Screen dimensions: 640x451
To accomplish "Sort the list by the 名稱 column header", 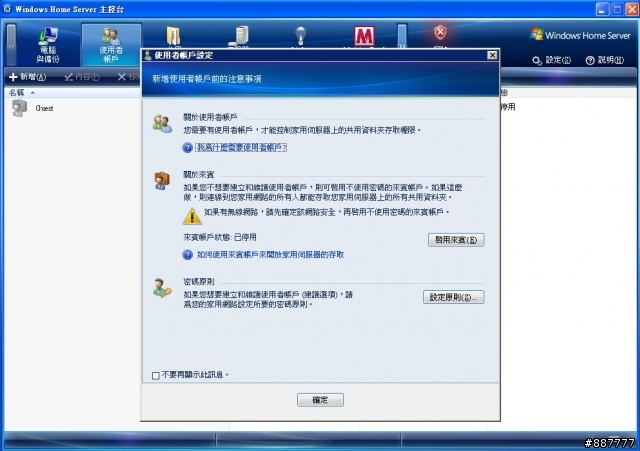I will click(16, 93).
